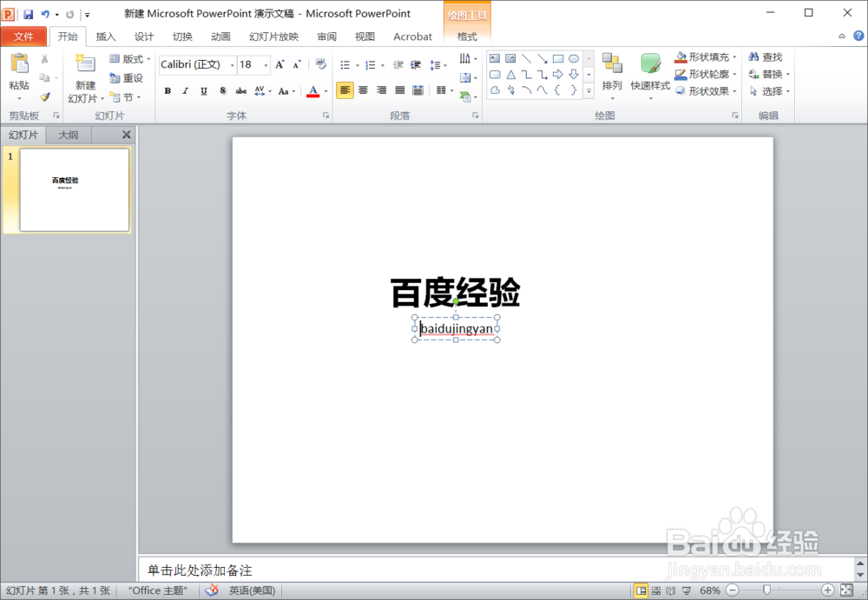Toggle Underline formatting
This screenshot has width=868, height=600.
click(204, 91)
